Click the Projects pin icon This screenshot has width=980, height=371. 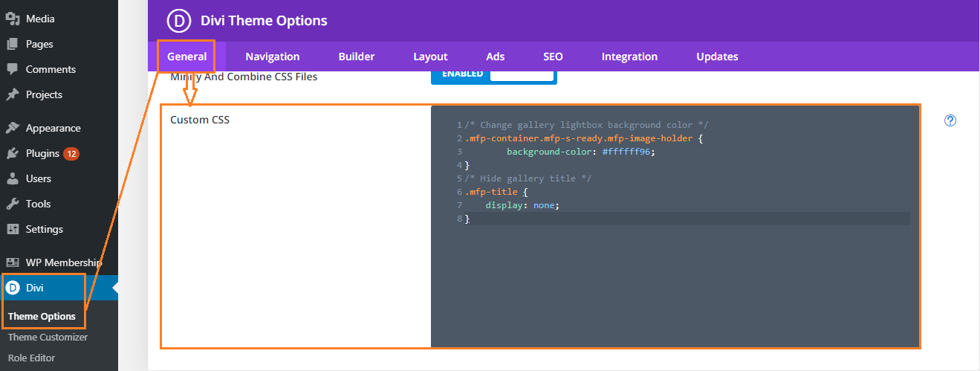12,94
